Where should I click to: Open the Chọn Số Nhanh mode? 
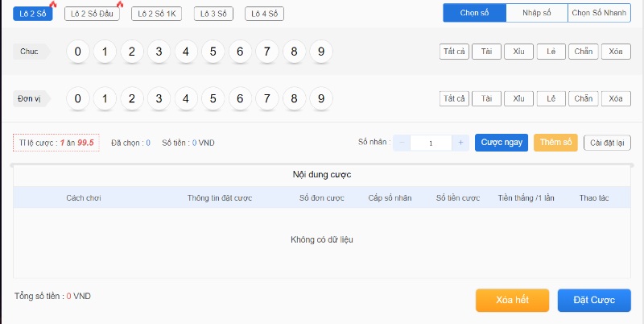(x=600, y=13)
